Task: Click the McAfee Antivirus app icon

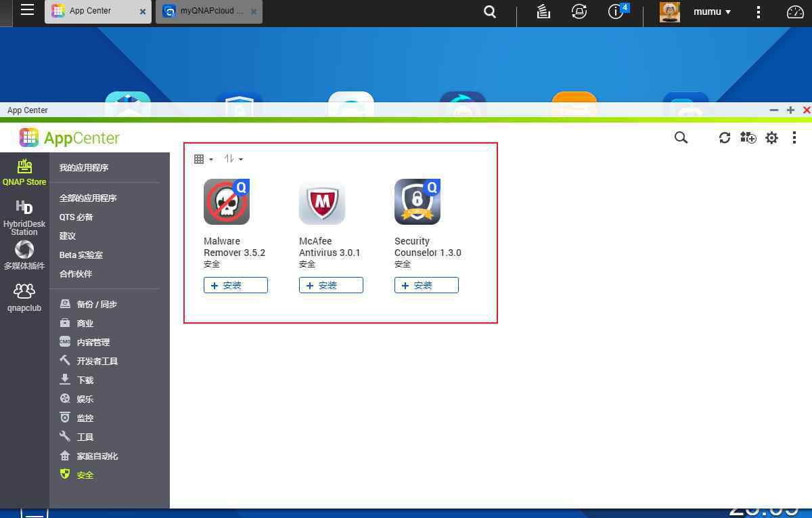Action: (322, 202)
